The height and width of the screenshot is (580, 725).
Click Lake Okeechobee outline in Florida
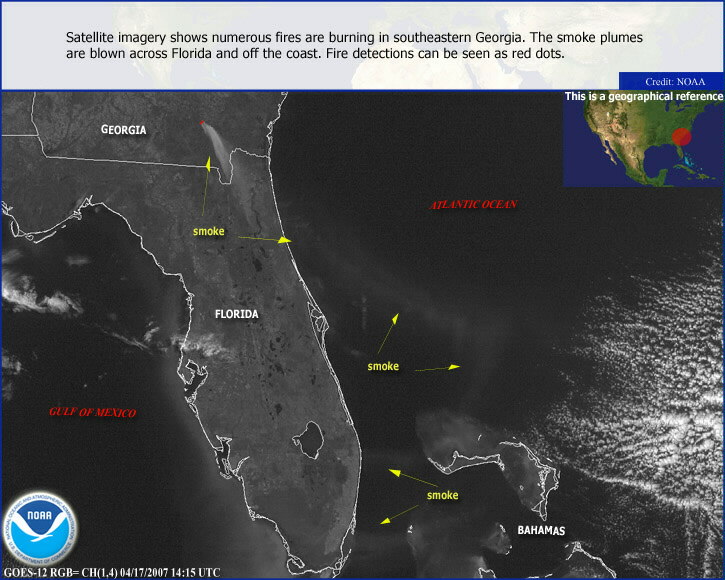pyautogui.click(x=309, y=440)
